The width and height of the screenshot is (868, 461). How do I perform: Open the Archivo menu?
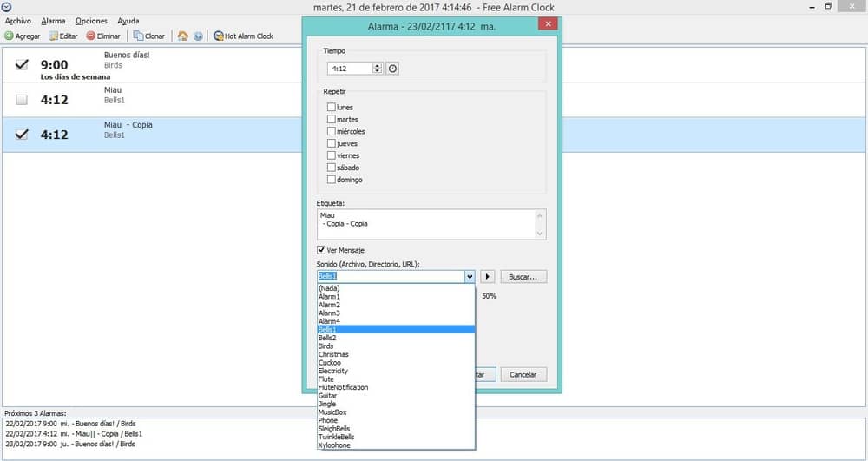coord(17,21)
